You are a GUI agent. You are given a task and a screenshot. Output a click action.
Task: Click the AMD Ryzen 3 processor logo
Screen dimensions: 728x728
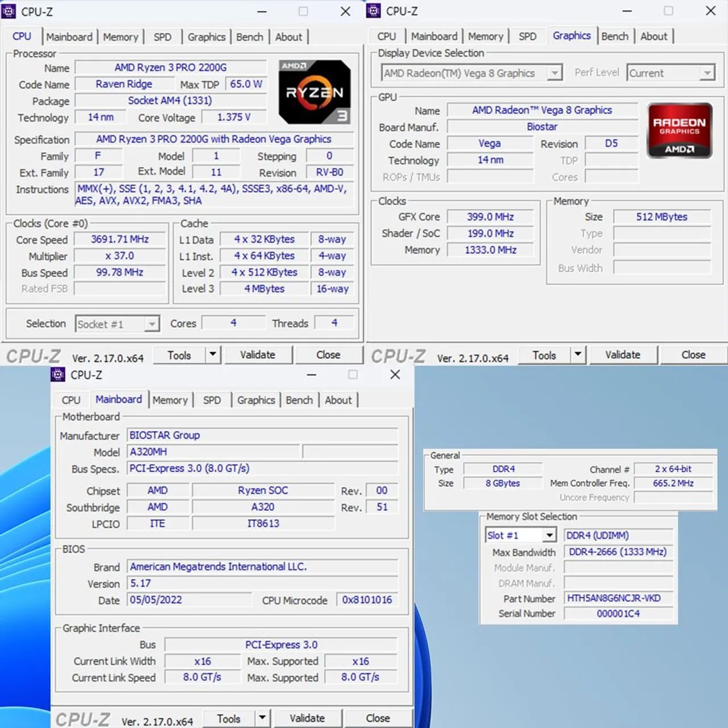click(x=315, y=92)
